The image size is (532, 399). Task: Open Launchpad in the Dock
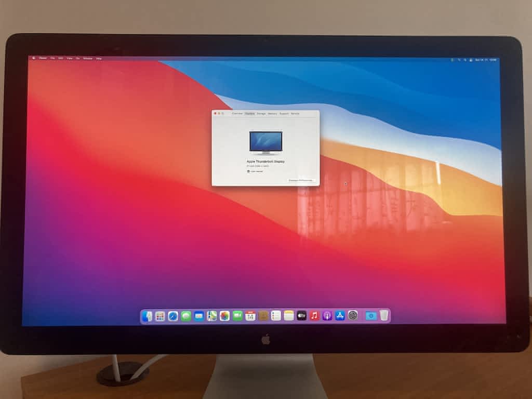(x=160, y=316)
